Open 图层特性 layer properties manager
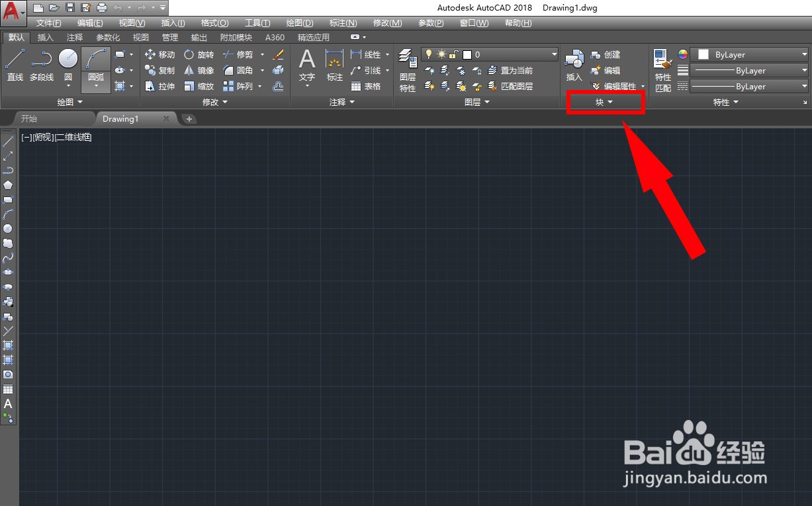The width and height of the screenshot is (812, 506). 408,71
